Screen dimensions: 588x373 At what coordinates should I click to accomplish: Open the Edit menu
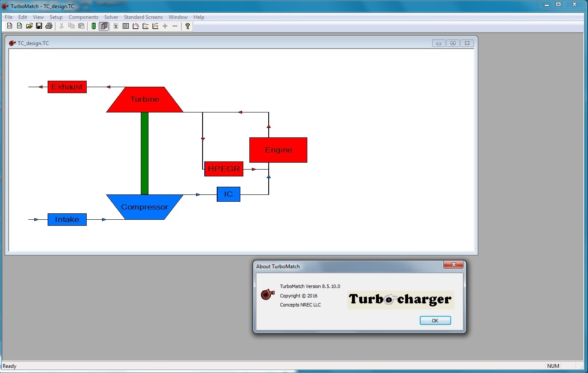point(23,17)
